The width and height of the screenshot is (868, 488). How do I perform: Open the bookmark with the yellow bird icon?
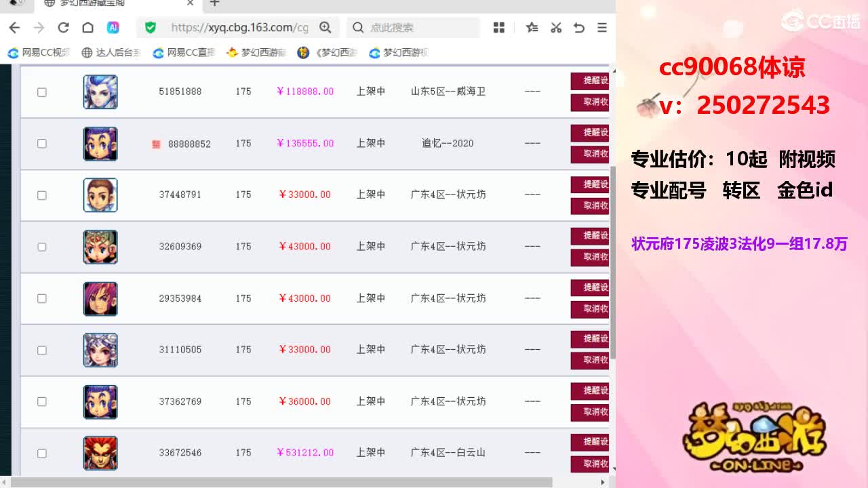[256, 53]
